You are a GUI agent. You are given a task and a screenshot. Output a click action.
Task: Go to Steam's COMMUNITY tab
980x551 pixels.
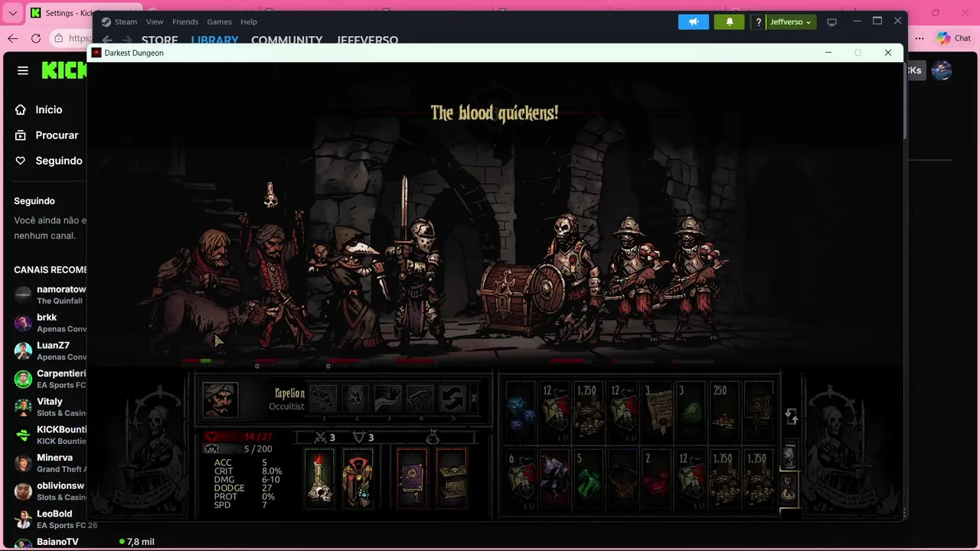click(287, 41)
